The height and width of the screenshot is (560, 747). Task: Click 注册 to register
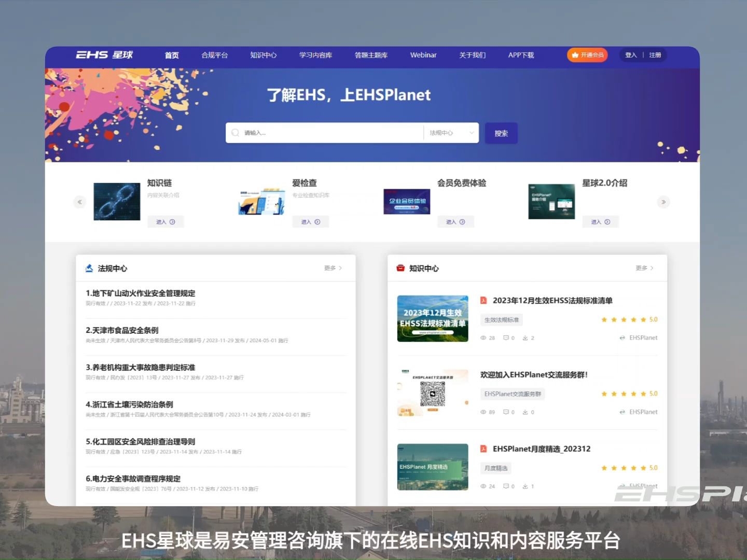click(x=655, y=55)
